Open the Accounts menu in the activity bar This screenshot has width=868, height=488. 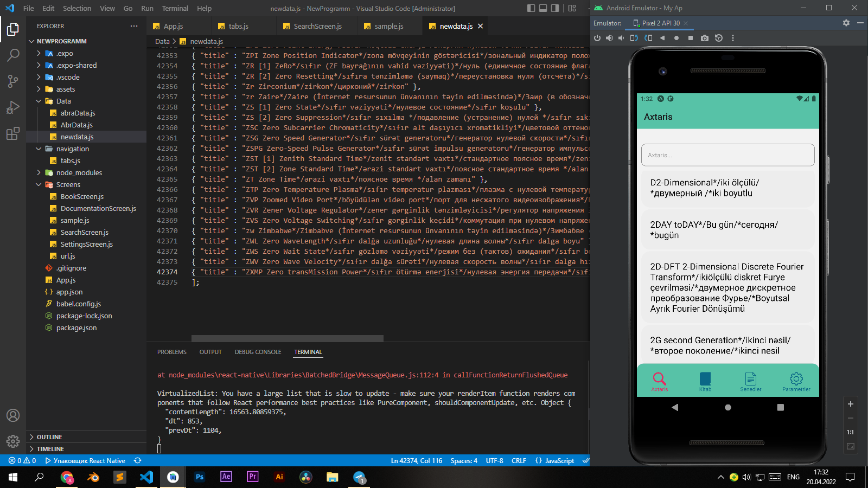point(13,415)
